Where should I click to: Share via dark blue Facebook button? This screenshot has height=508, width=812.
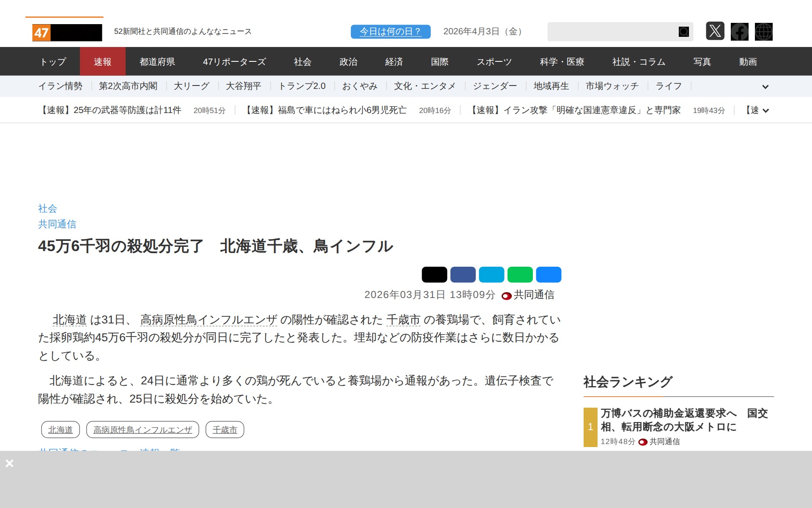pyautogui.click(x=463, y=275)
